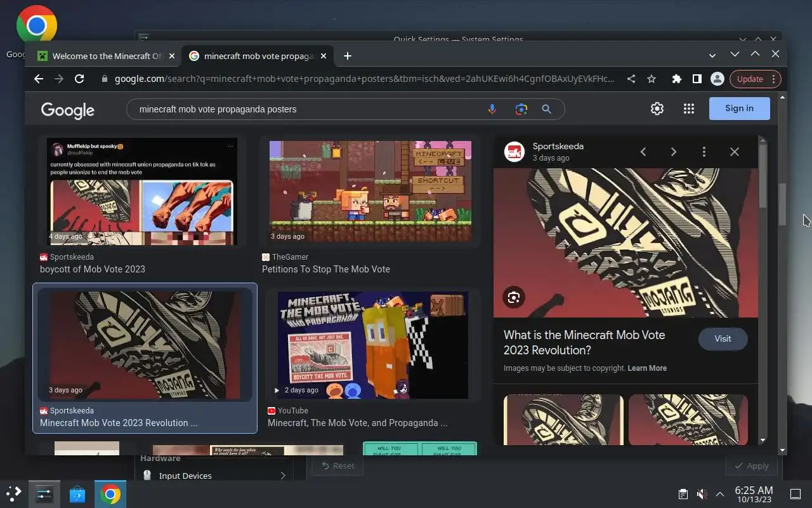
Task: Click into the Google search box
Action: point(304,109)
